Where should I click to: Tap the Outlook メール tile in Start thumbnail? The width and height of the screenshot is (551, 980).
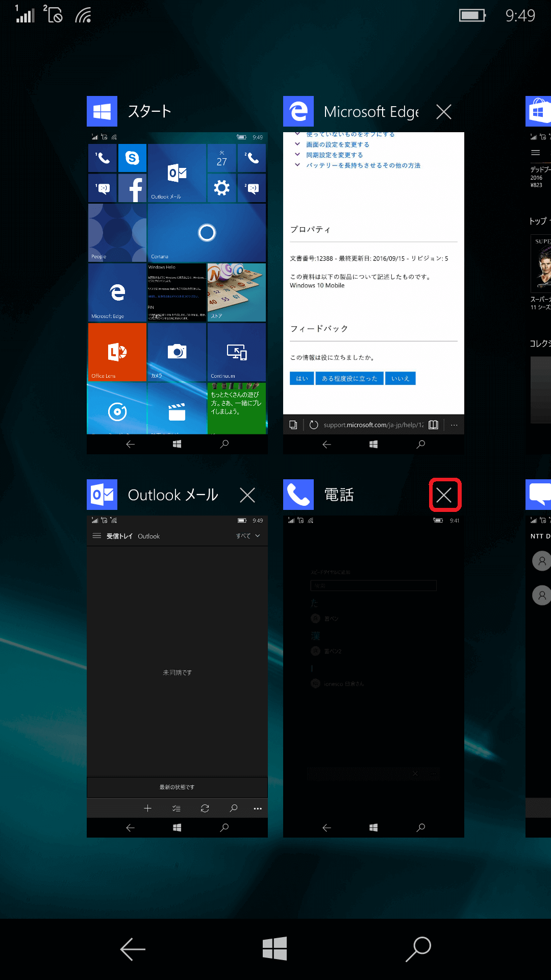[177, 173]
